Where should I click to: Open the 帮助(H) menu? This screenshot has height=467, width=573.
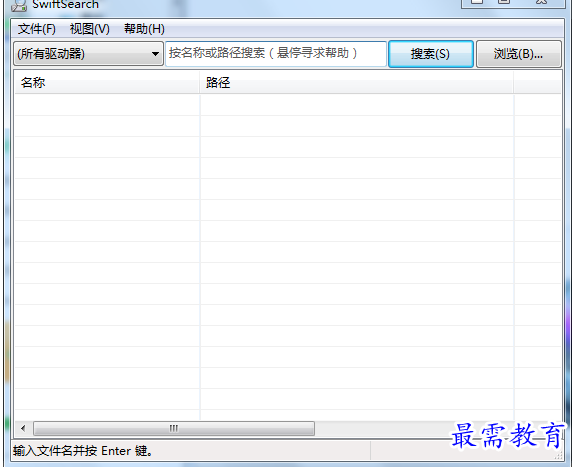pos(144,29)
